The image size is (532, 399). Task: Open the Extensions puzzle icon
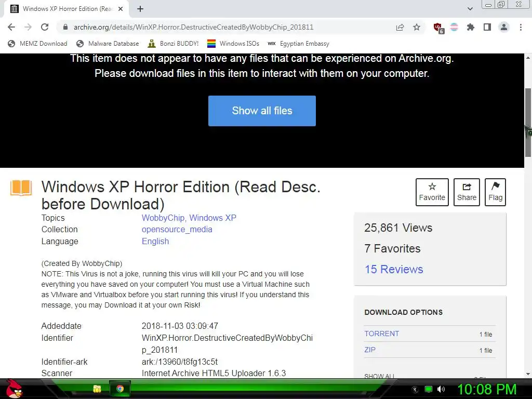(470, 27)
